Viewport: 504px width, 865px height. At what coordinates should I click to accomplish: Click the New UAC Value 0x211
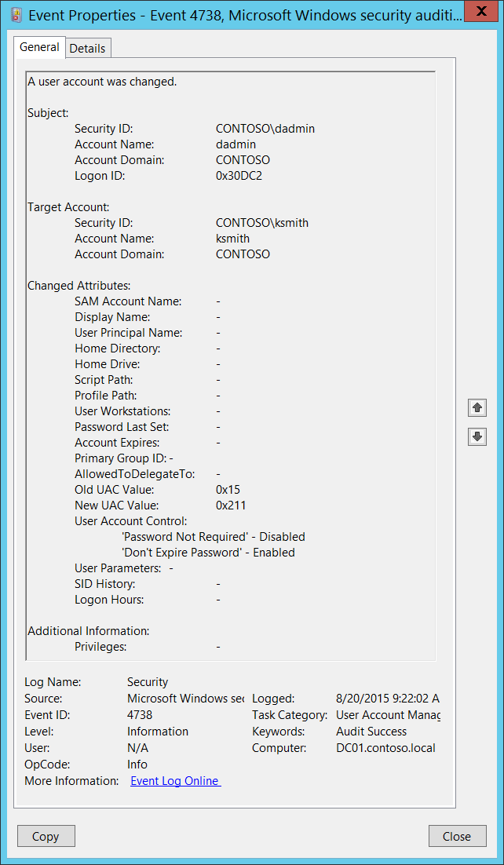point(231,505)
